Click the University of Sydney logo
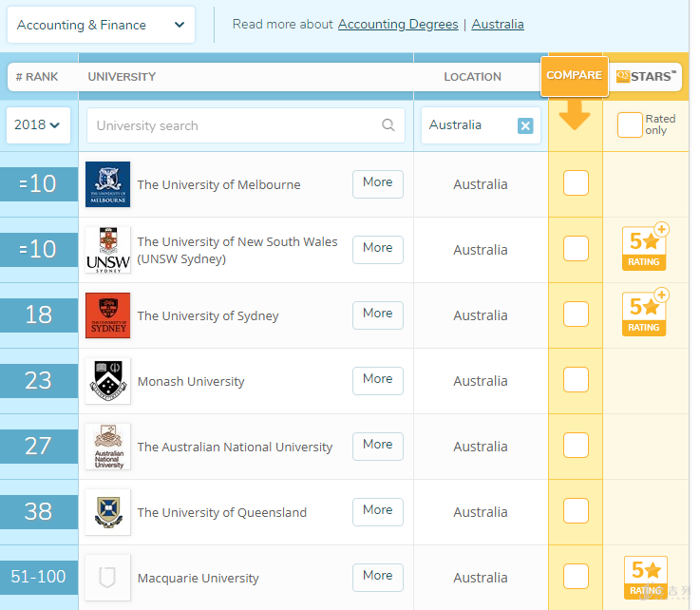Viewport: 700px width, 610px height. [x=107, y=315]
